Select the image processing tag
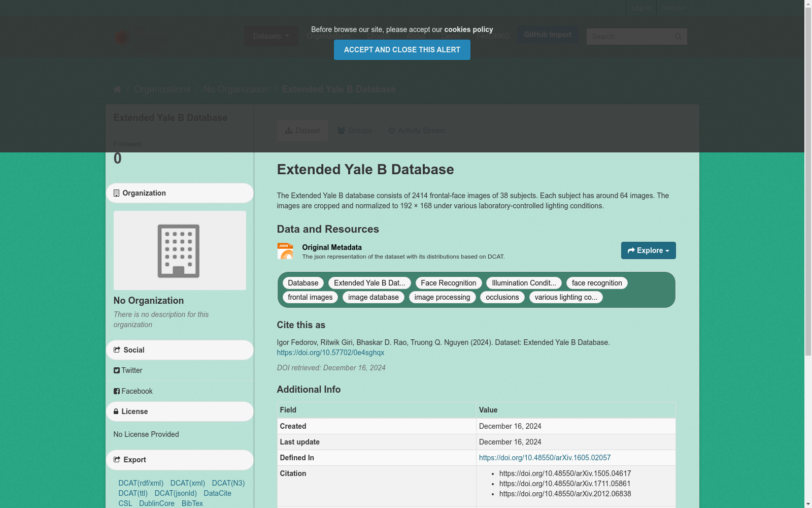 (442, 297)
